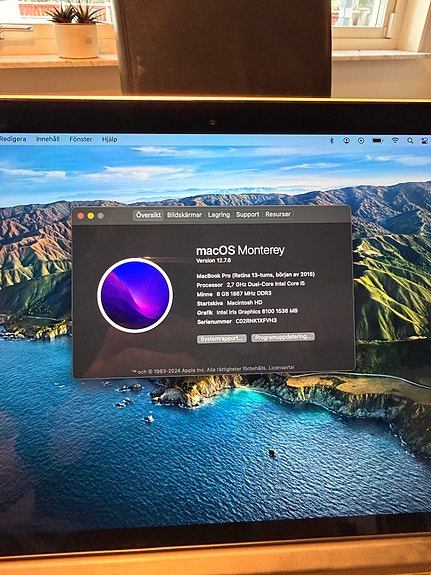Screen dimensions: 431x575
Task: Switch to the Bildskärmar tab
Action: (x=184, y=215)
